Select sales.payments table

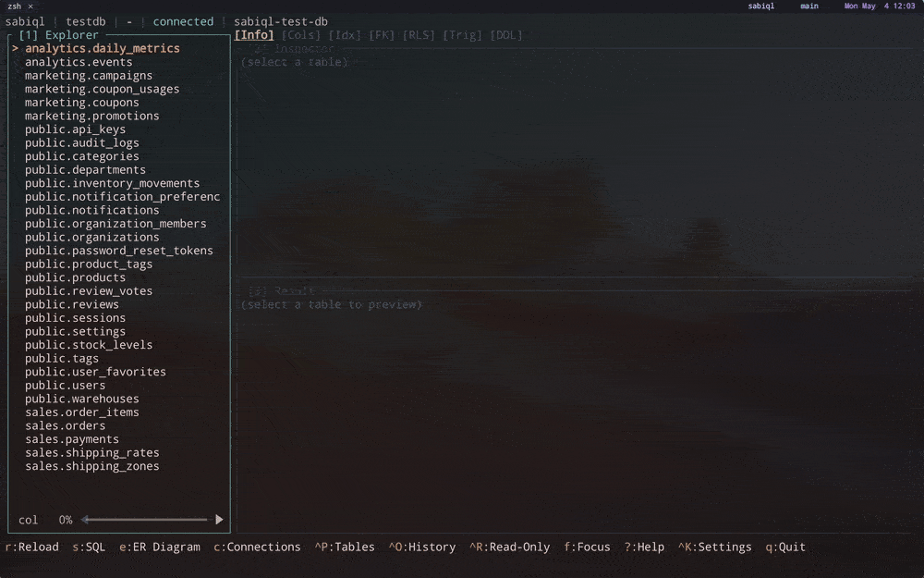click(72, 439)
